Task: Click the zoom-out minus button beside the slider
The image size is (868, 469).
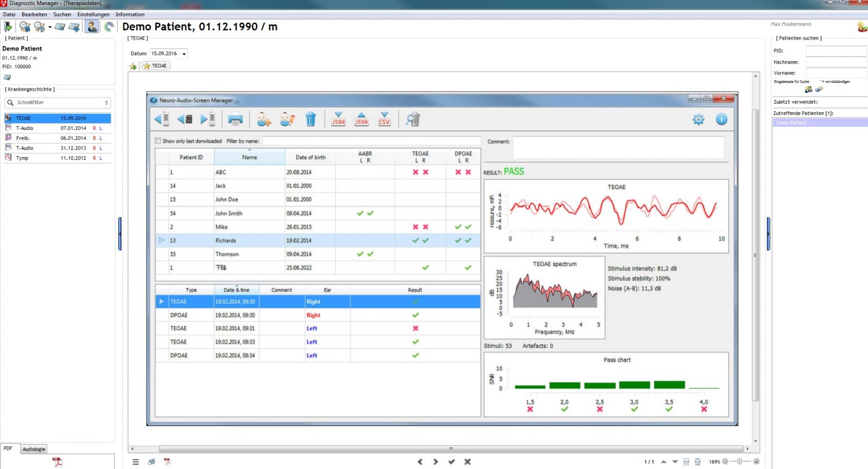Action: click(725, 462)
